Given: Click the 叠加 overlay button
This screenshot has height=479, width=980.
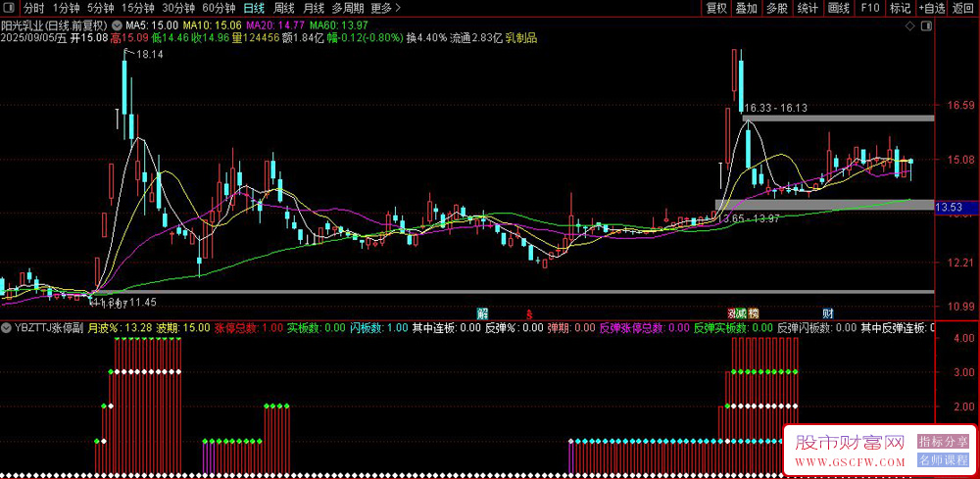Looking at the screenshot, I should coord(747,8).
